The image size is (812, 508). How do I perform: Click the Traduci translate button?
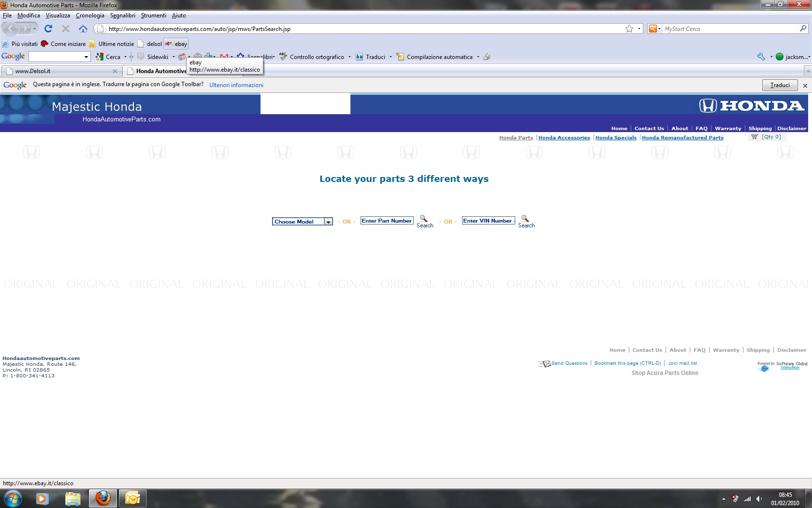coord(780,85)
